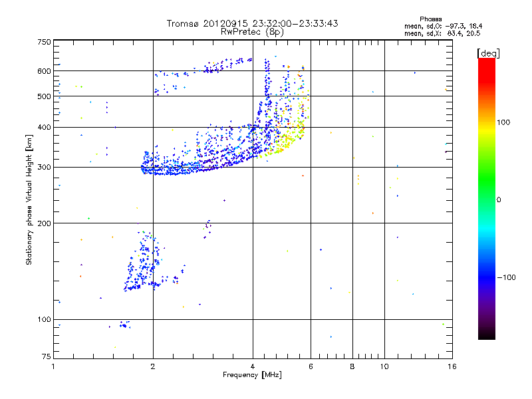Click the y-axis tick label '600'
The width and height of the screenshot is (532, 399).
coord(45,71)
